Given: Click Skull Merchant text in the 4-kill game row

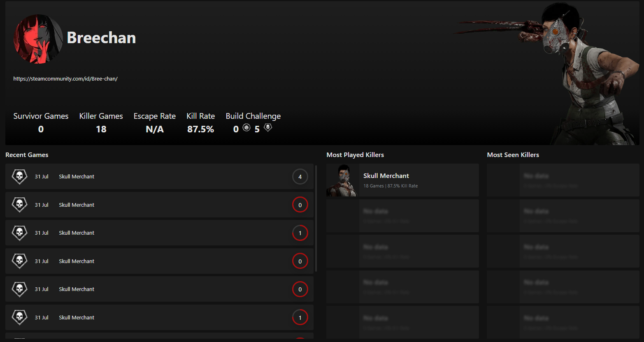Looking at the screenshot, I should (77, 176).
